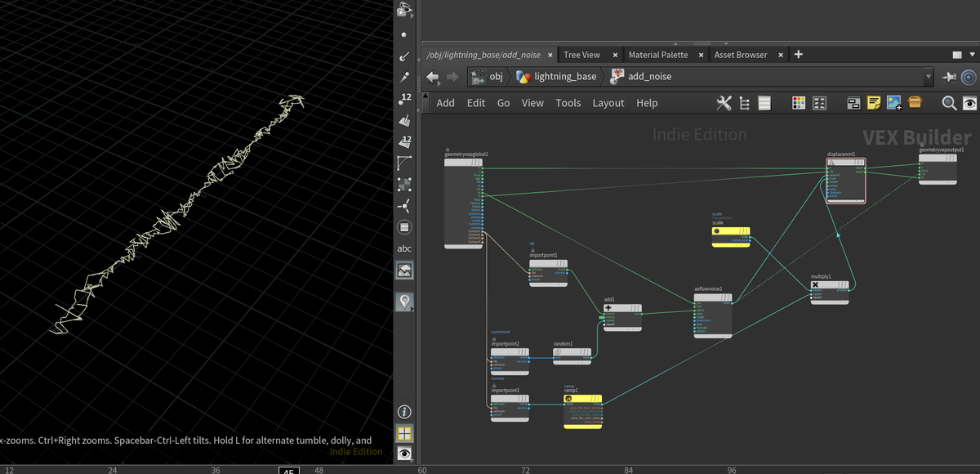
Task: Toggle the network display options eye
Action: [969, 103]
